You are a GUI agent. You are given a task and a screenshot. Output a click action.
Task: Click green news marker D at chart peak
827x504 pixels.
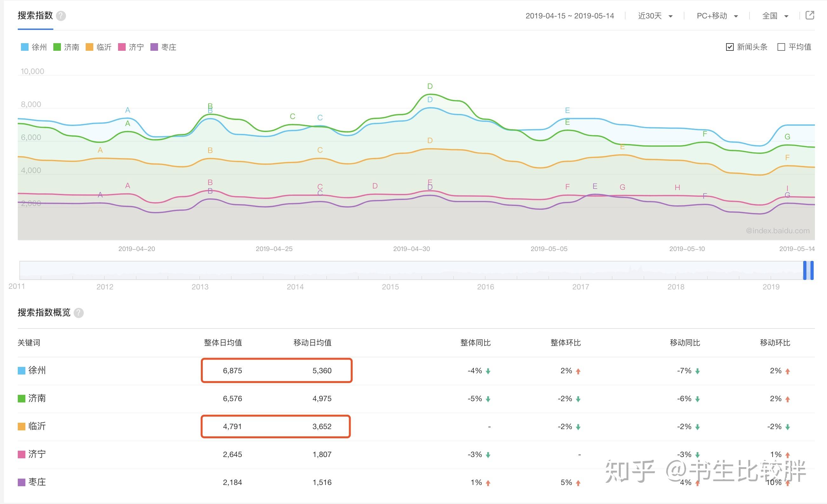[x=430, y=86]
